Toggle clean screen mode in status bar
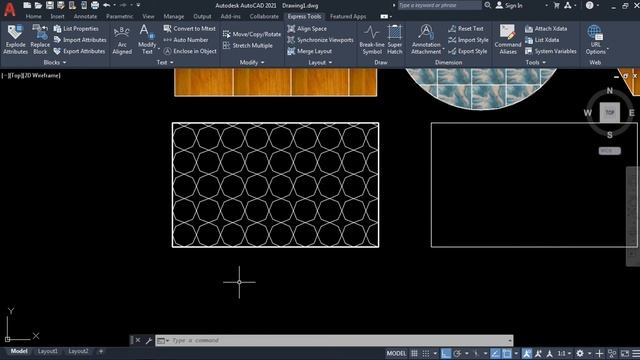Viewport: 640px width, 360px height. (x=625, y=353)
